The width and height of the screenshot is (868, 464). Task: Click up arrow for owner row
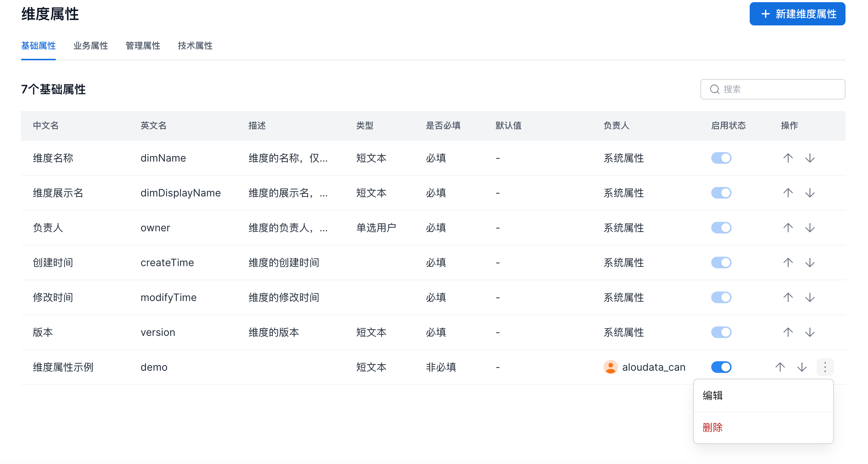(788, 228)
